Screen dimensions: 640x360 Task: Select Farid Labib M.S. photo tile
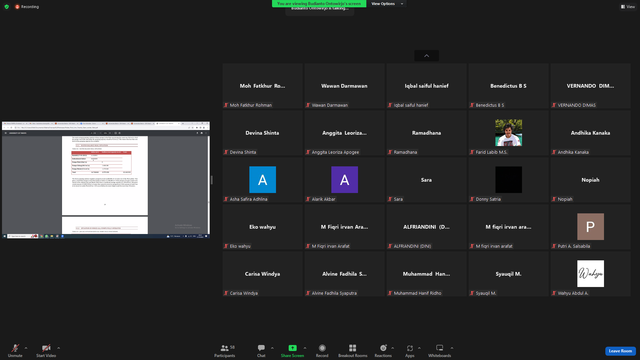coord(508,133)
